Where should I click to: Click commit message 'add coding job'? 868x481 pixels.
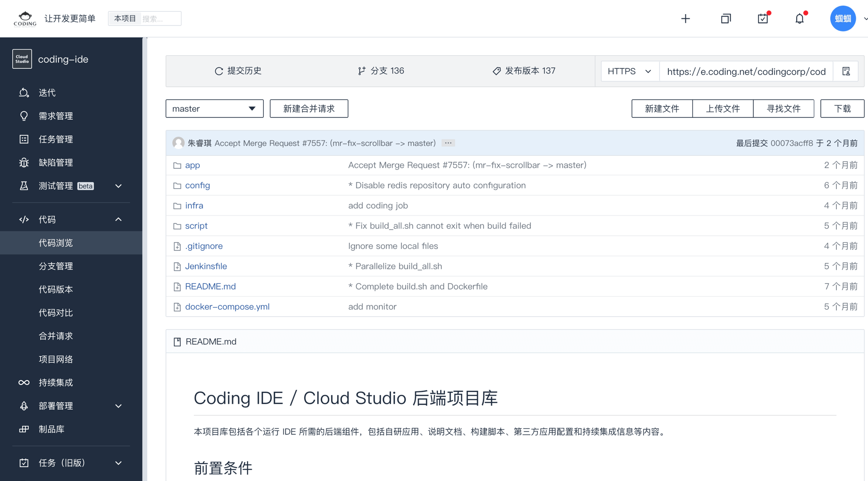click(x=378, y=206)
